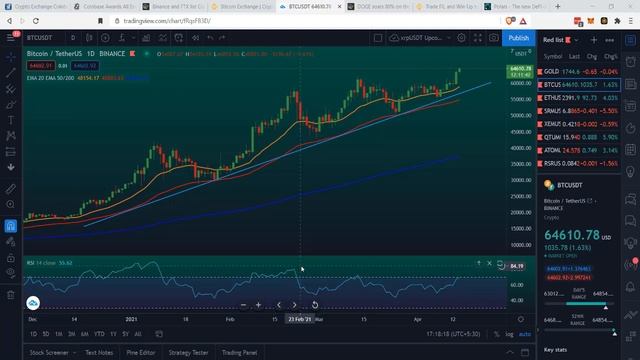Undo the last chart action
Viewport: 640px width, 360px height.
click(x=210, y=38)
